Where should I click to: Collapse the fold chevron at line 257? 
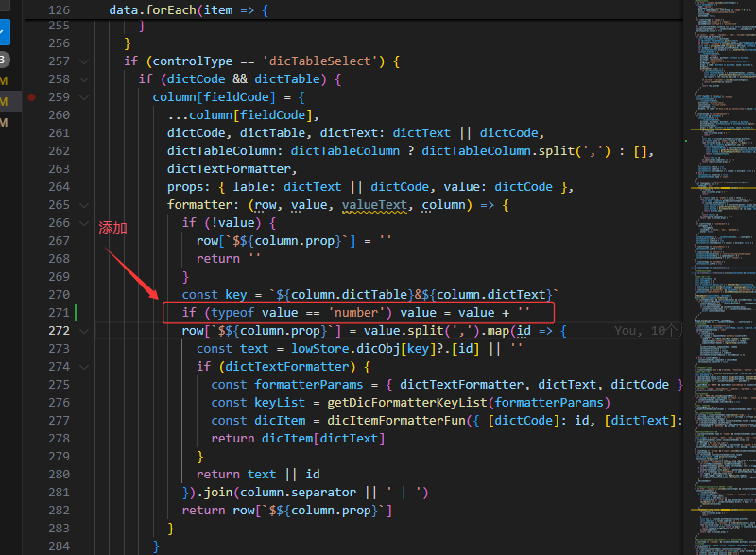84,61
